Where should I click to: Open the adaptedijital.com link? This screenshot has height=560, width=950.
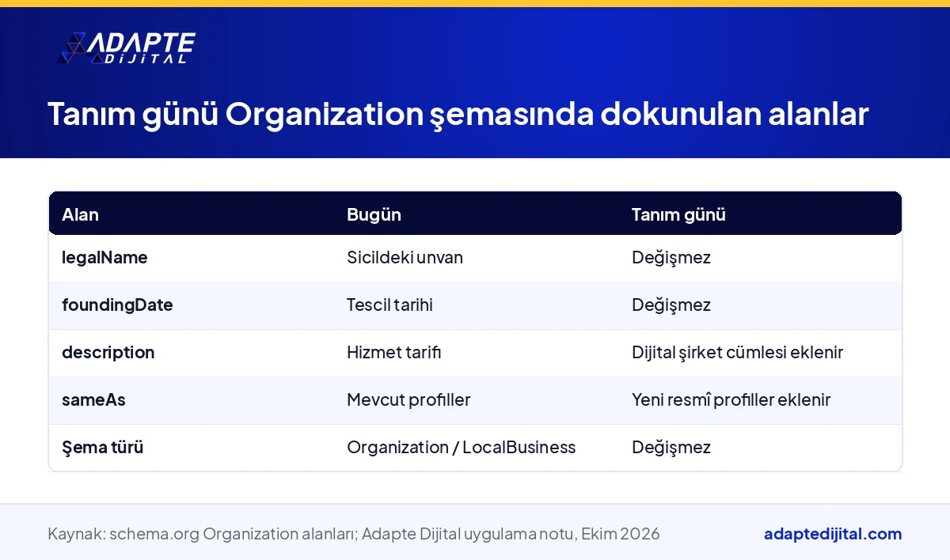833,534
